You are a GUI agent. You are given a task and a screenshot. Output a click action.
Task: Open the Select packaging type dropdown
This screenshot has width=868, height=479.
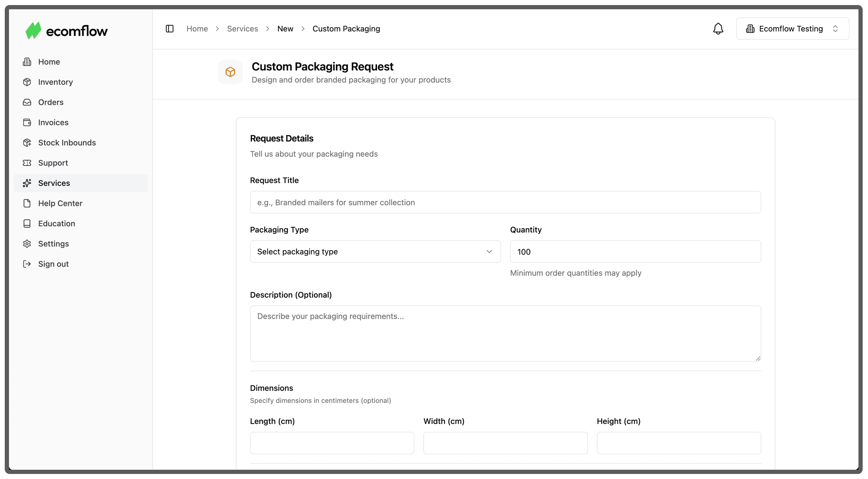375,252
